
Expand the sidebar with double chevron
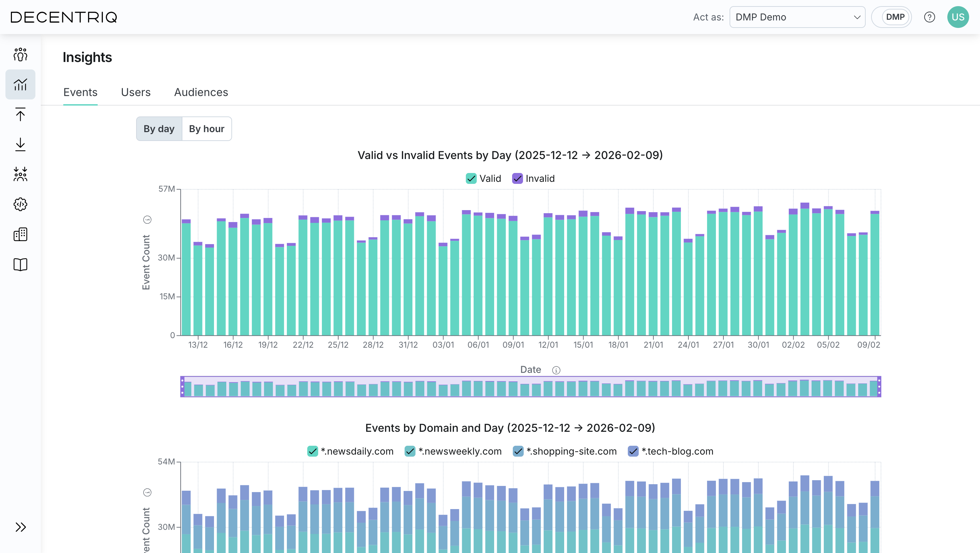tap(20, 527)
